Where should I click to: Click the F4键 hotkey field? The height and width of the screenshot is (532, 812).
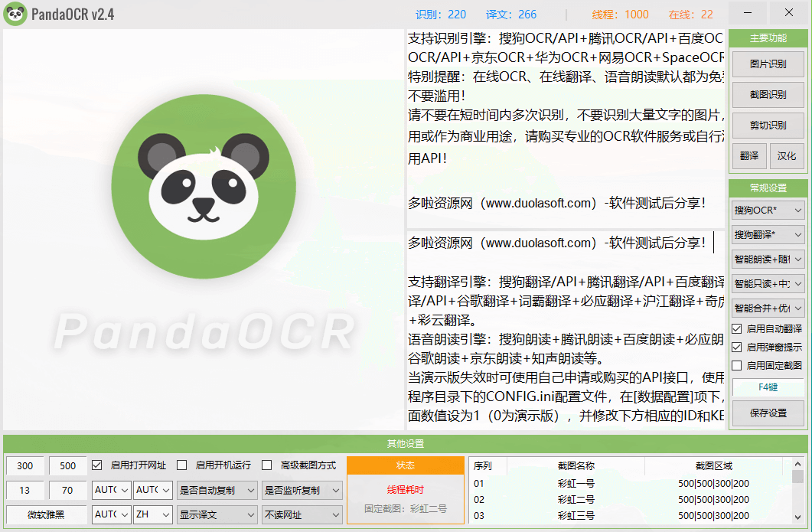pyautogui.click(x=768, y=387)
